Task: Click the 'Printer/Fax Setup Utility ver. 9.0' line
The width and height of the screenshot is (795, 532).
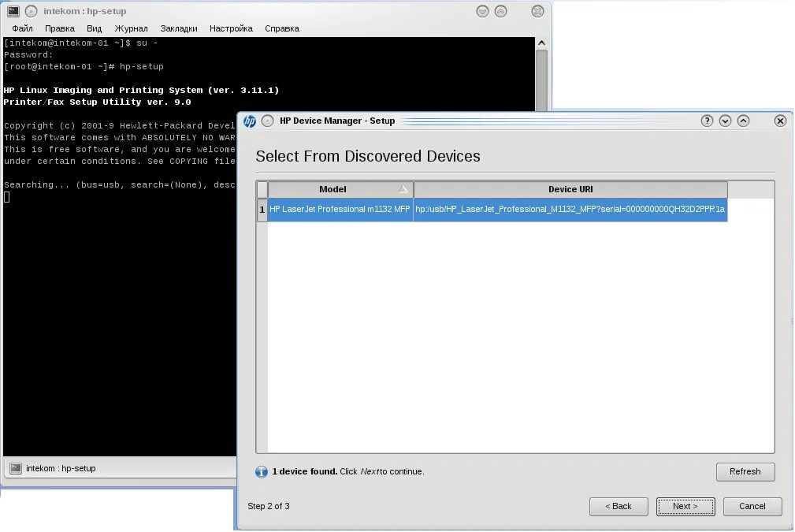Action: coord(98,102)
